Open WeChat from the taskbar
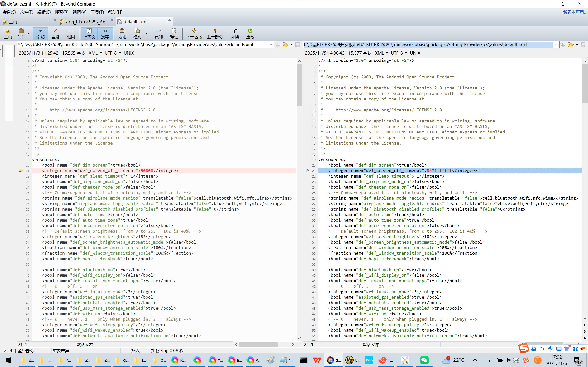 (x=424, y=360)
